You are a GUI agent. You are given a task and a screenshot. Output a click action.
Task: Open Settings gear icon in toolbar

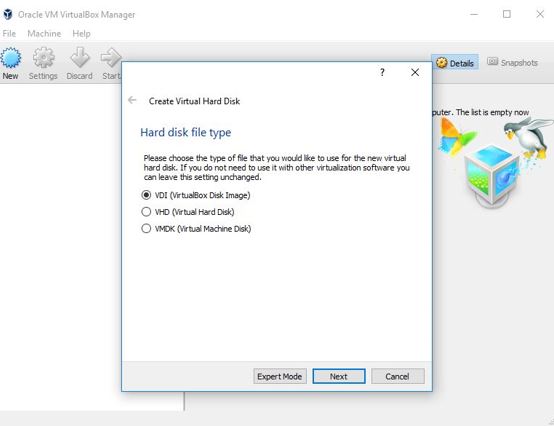pyautogui.click(x=43, y=58)
